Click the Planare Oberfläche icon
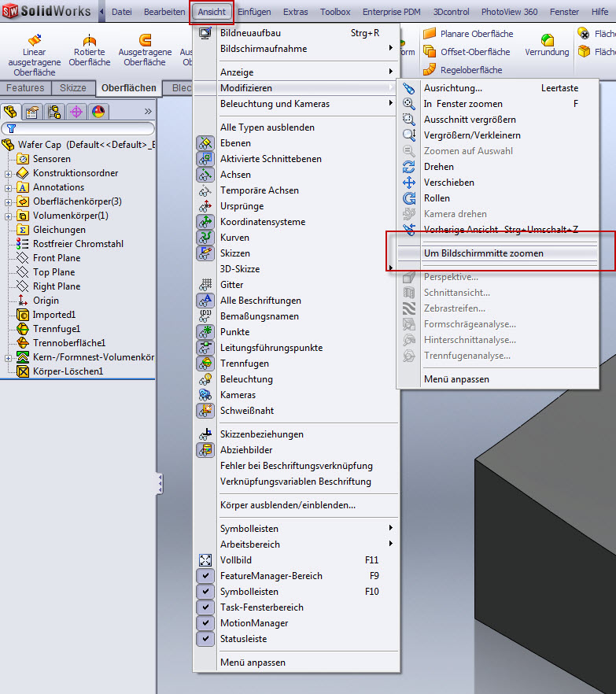 pyautogui.click(x=430, y=33)
